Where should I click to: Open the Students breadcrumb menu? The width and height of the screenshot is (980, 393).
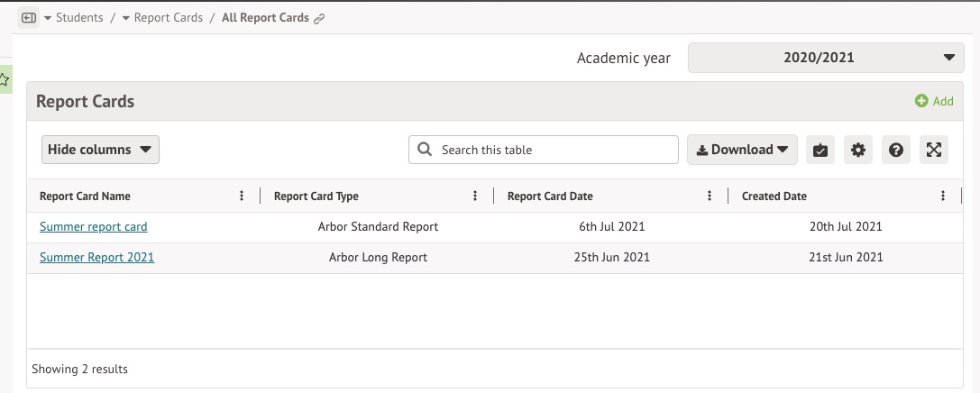tap(74, 18)
